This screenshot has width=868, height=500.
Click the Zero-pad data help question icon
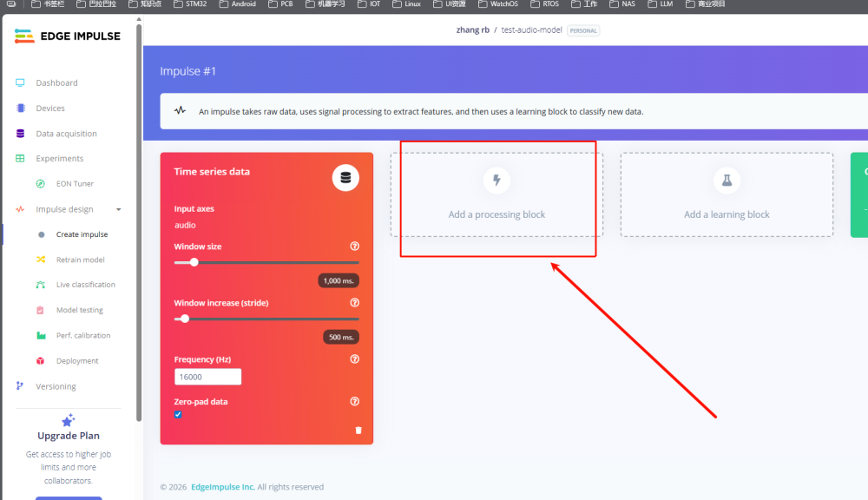coord(354,402)
